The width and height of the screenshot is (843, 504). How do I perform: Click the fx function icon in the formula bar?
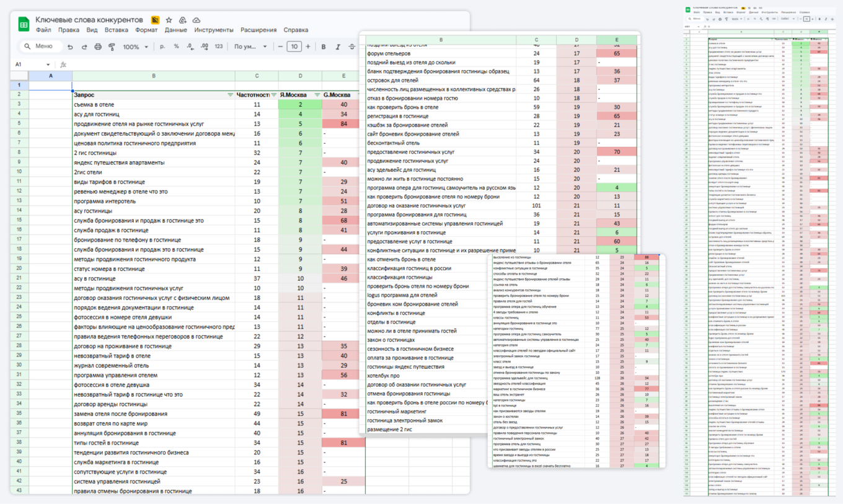click(63, 64)
